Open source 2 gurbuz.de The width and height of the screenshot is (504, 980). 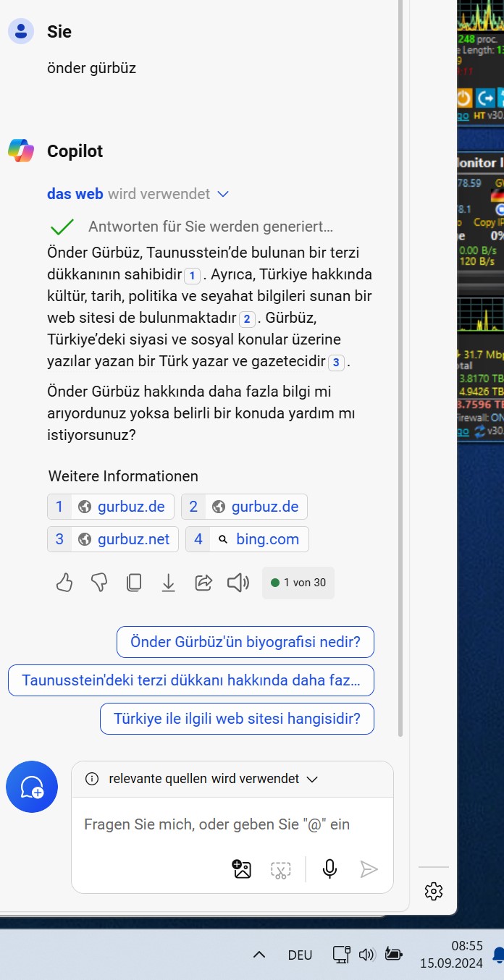click(x=244, y=507)
